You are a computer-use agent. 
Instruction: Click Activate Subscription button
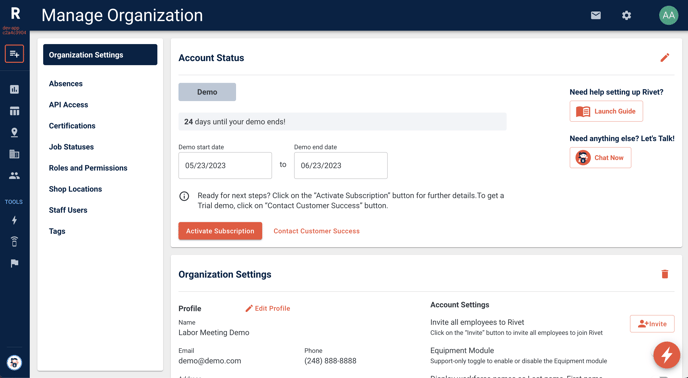point(220,231)
